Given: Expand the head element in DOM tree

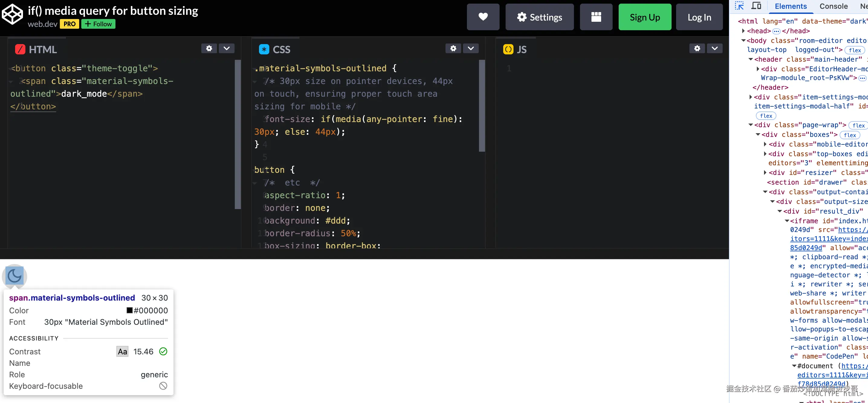Looking at the screenshot, I should [x=743, y=31].
